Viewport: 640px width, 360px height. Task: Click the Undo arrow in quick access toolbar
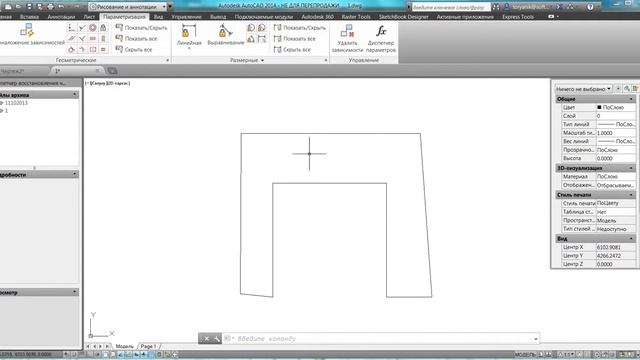[61, 7]
